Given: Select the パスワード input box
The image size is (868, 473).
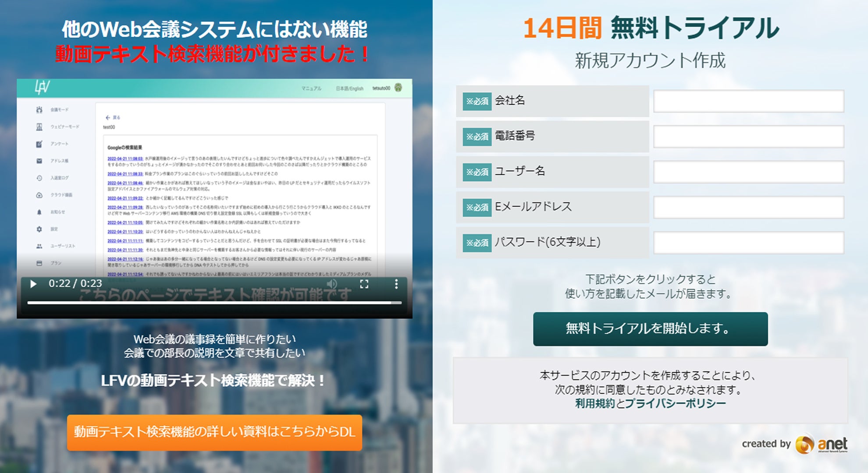Looking at the screenshot, I should click(x=748, y=243).
